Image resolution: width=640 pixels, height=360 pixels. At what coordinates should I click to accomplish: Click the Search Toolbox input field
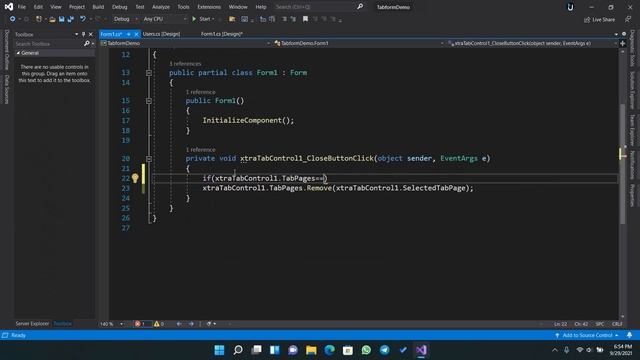[49, 43]
